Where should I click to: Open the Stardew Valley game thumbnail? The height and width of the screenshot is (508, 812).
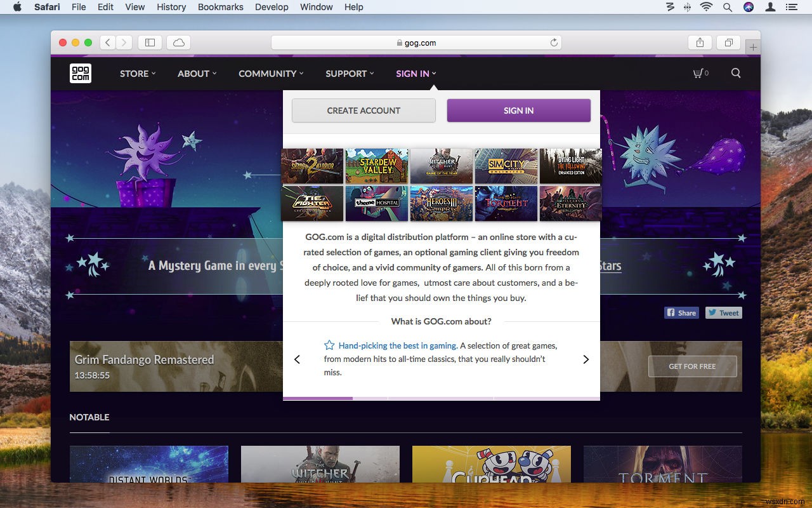point(376,166)
